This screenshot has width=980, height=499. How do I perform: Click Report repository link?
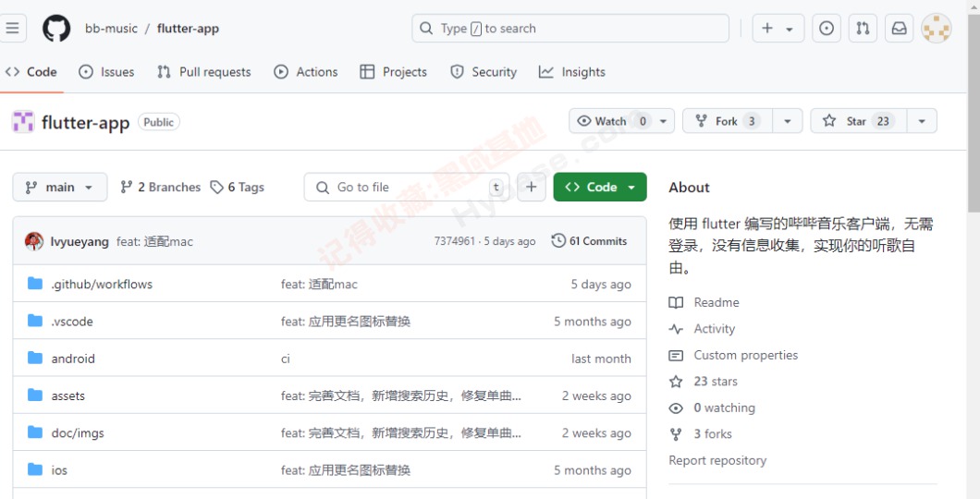tap(717, 460)
